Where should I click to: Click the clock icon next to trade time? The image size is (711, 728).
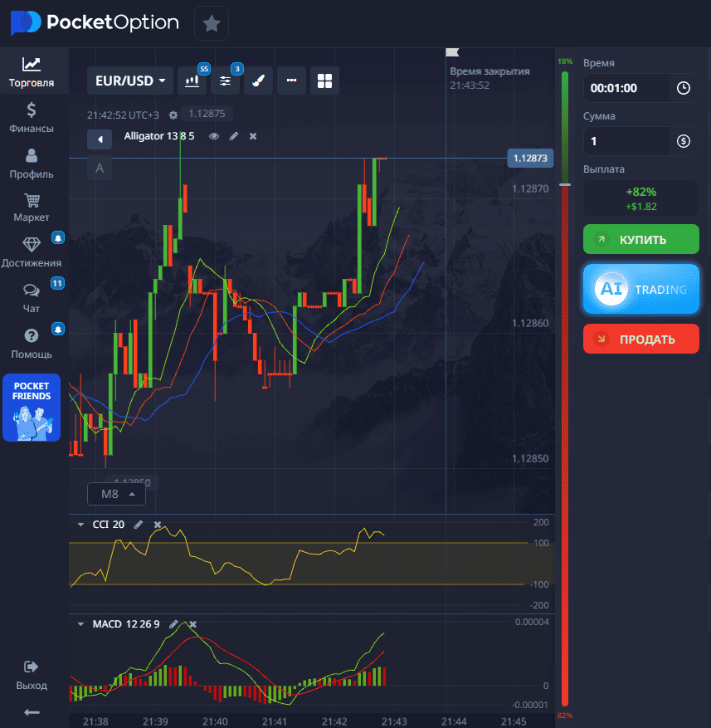[683, 88]
